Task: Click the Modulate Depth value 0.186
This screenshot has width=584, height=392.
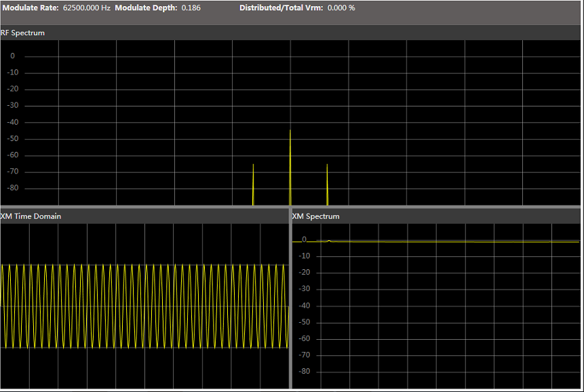Action: pos(191,8)
